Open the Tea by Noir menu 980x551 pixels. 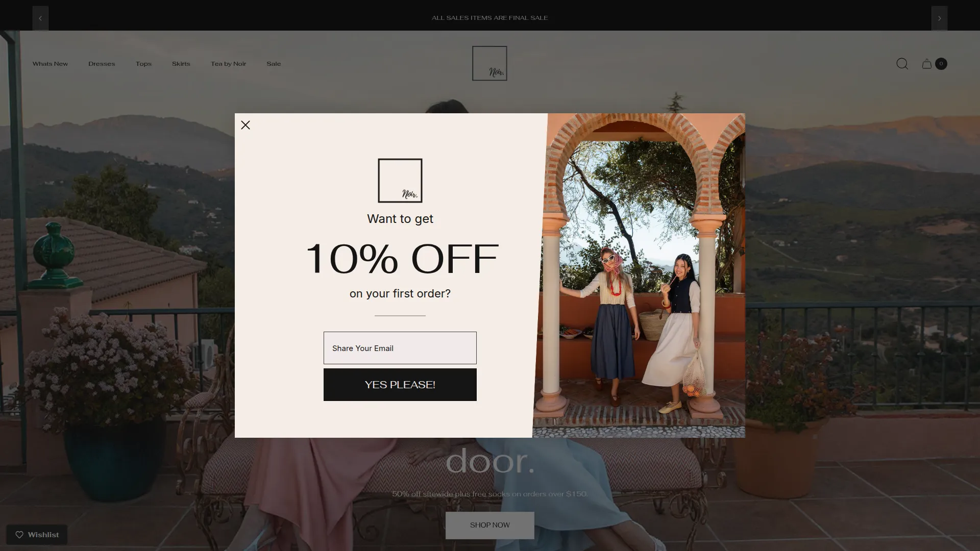point(228,64)
